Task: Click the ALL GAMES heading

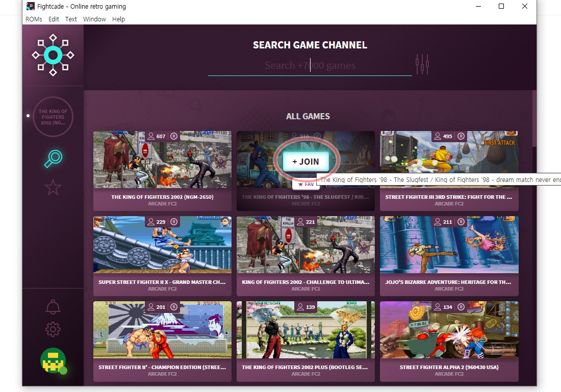Action: pyautogui.click(x=308, y=116)
